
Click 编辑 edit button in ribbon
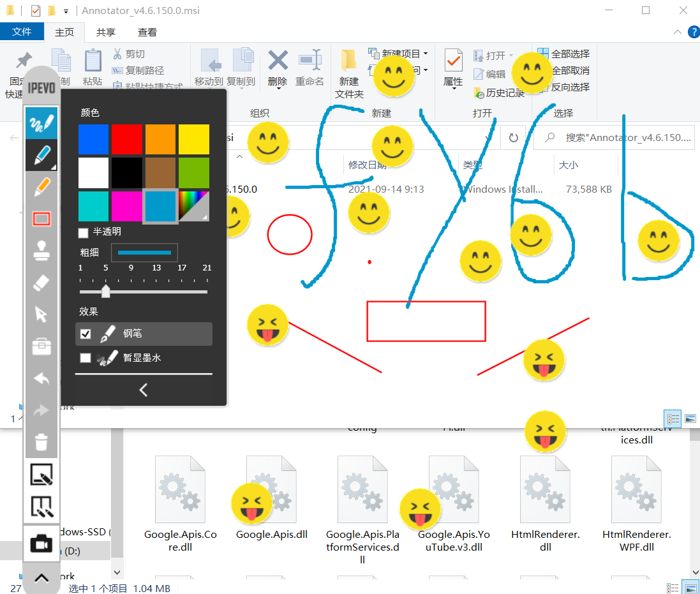(489, 74)
